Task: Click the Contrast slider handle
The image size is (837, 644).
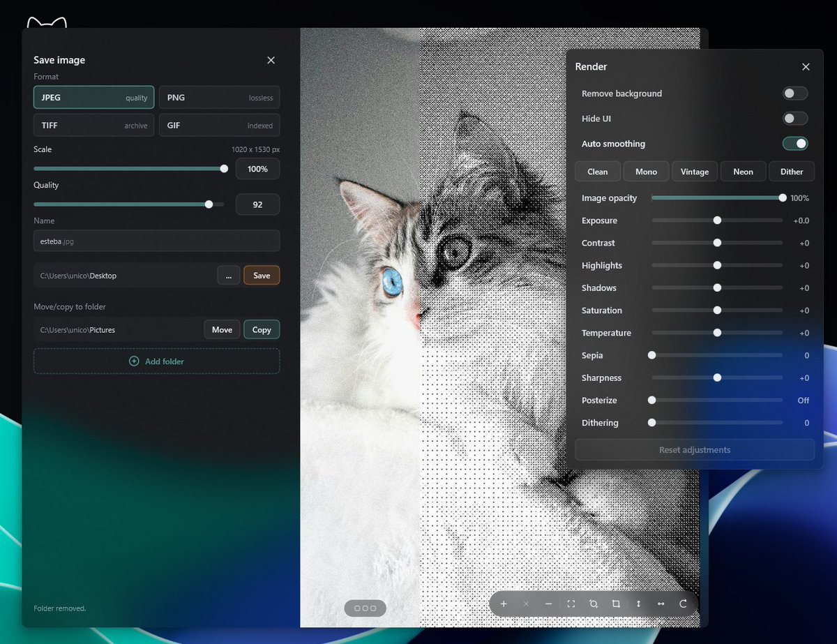Action: (x=717, y=243)
